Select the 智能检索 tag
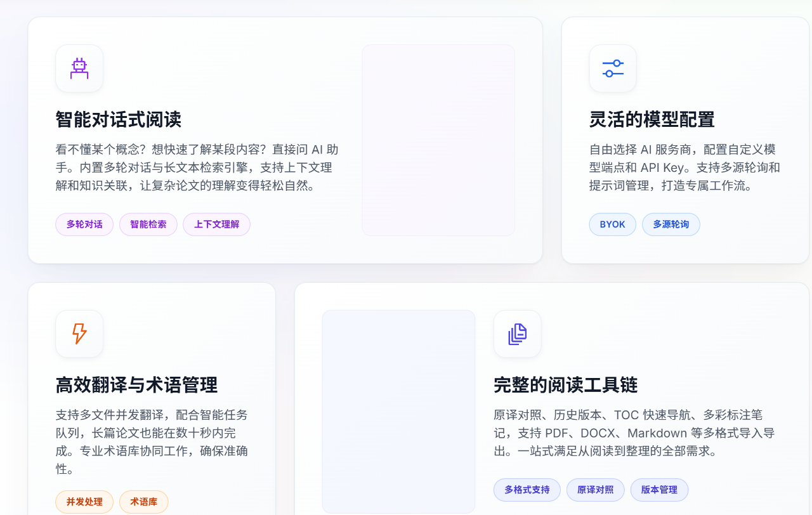The height and width of the screenshot is (515, 812). pyautogui.click(x=148, y=225)
